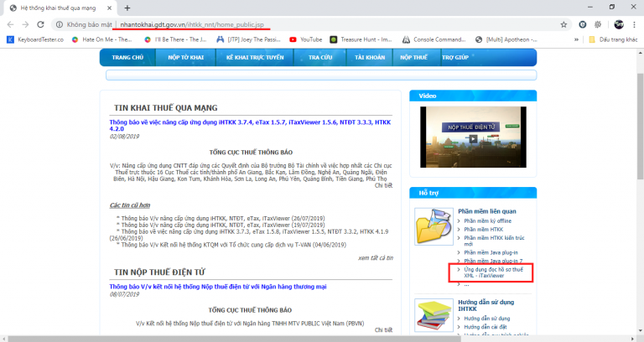
Task: Open KÊ KHAI TRỰC TUYẾN menu
Action: [x=255, y=58]
